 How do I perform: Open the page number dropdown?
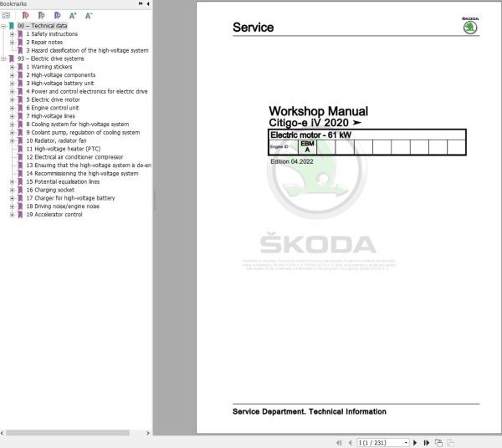pyautogui.click(x=406, y=442)
